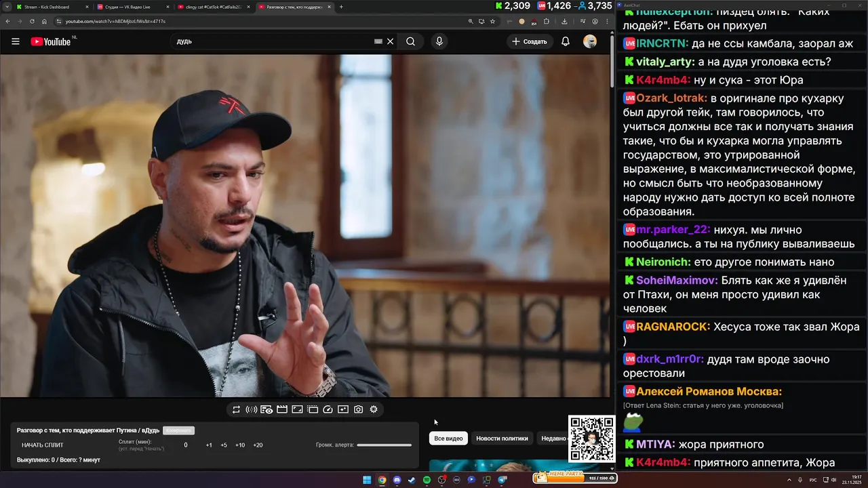Click the browser back arrow
This screenshot has width=868, height=488.
(8, 21)
